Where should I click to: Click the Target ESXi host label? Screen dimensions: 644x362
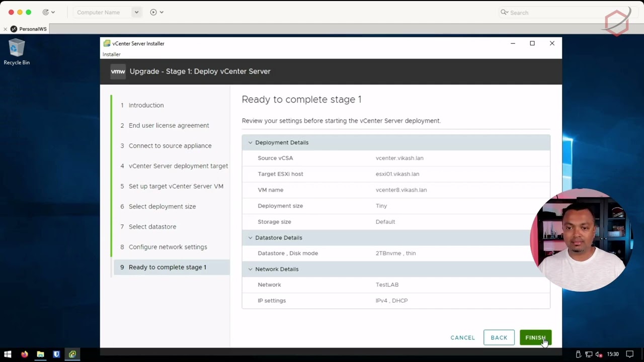280,174
